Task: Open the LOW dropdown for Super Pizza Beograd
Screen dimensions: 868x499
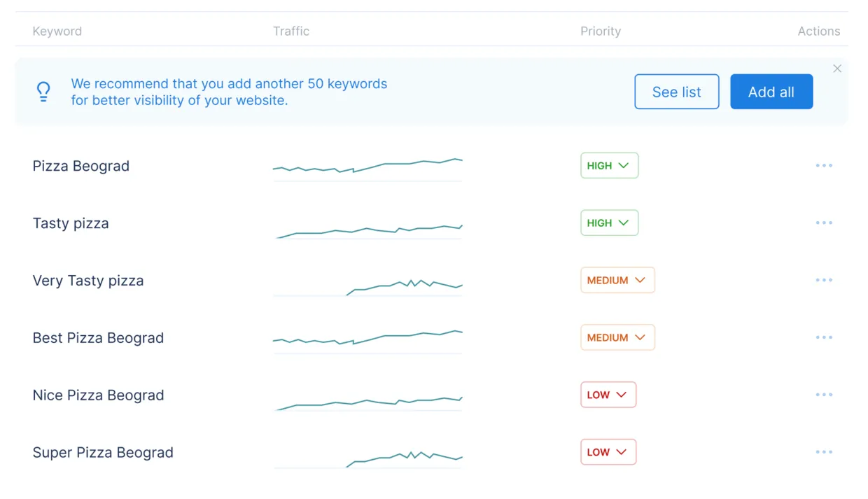Action: tap(608, 452)
